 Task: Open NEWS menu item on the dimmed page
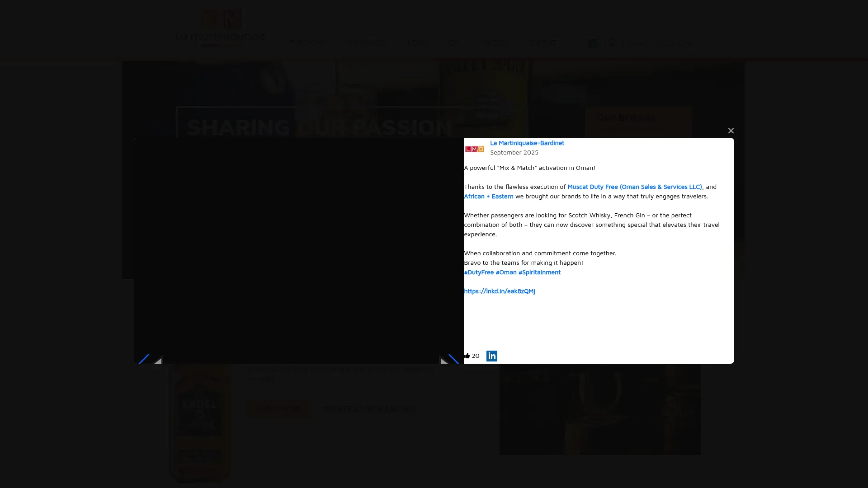point(417,43)
